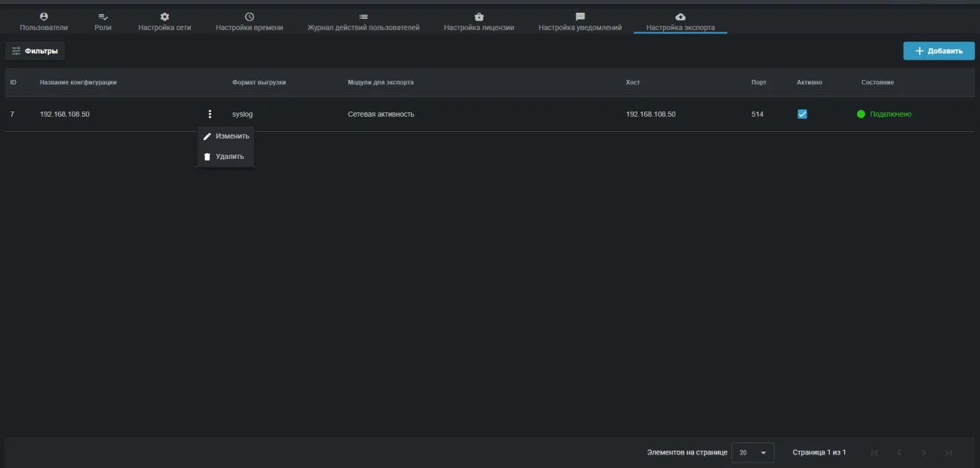Click the Настройка сети gear icon
The height and width of the screenshot is (468, 980).
(164, 17)
